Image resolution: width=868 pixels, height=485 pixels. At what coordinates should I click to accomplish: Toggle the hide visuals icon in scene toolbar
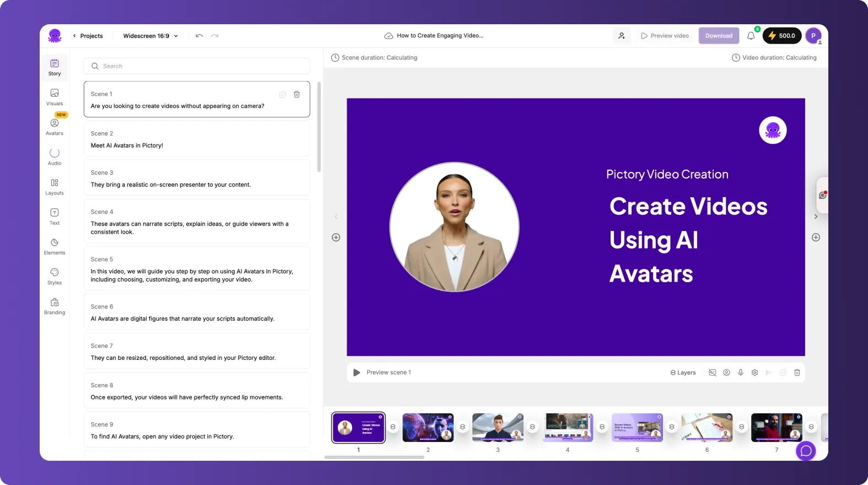(713, 373)
